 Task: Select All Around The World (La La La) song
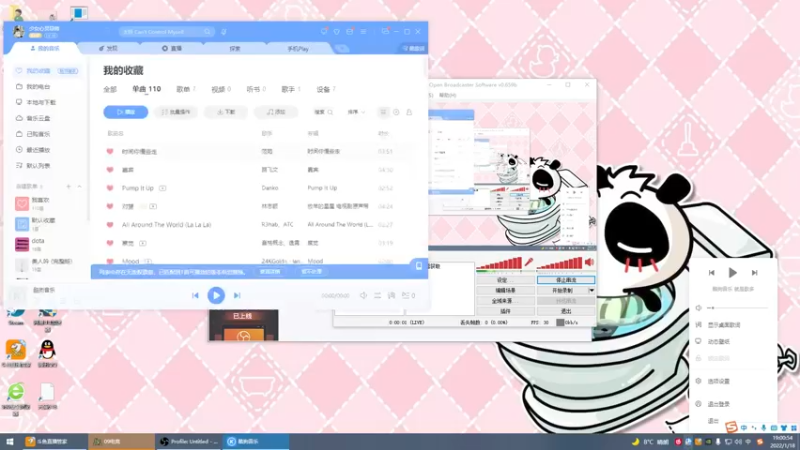point(166,224)
